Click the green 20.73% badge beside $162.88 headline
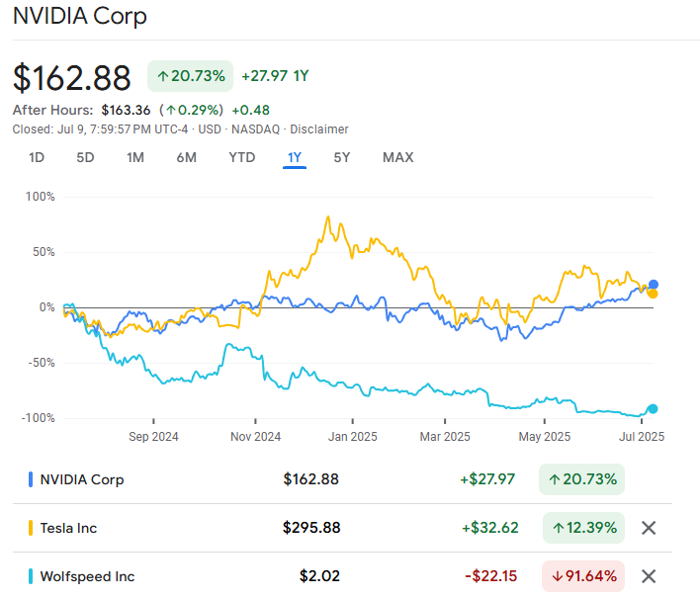 [x=190, y=76]
